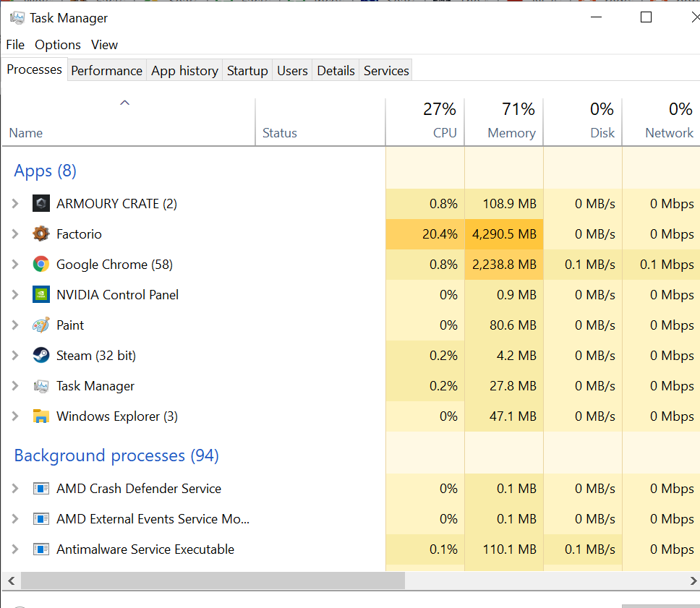Click the Paint palette icon
The height and width of the screenshot is (608, 700).
[41, 325]
